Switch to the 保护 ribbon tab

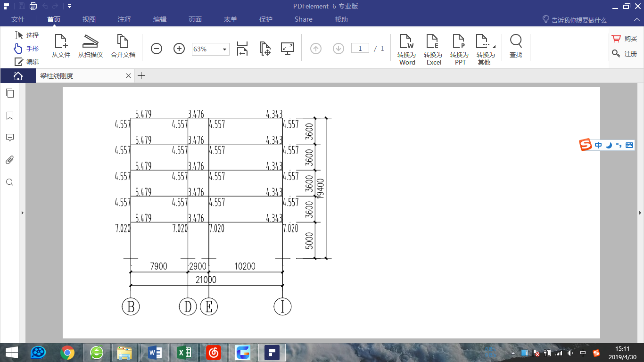pos(266,19)
